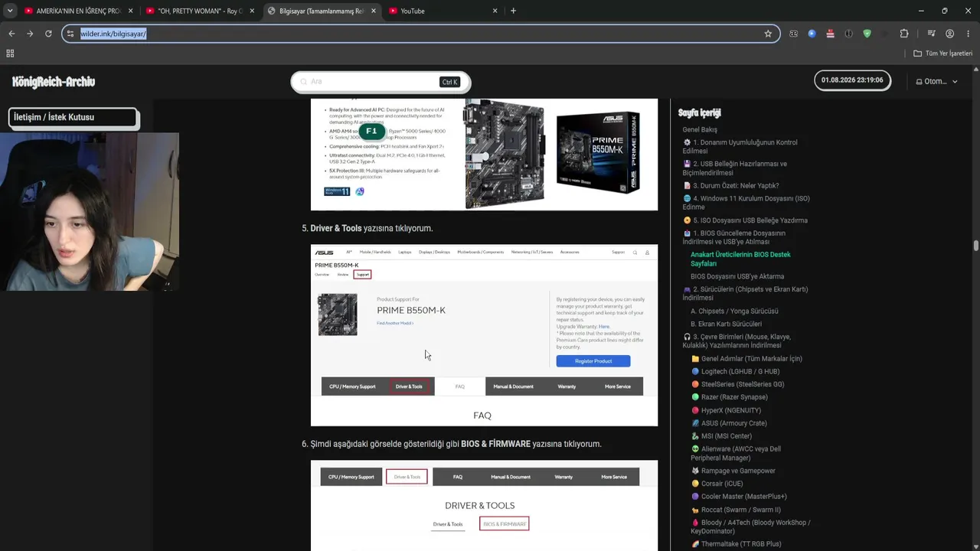Screen dimensions: 980x551
Task: Open the ASUS motherboard product image
Action: click(x=484, y=154)
